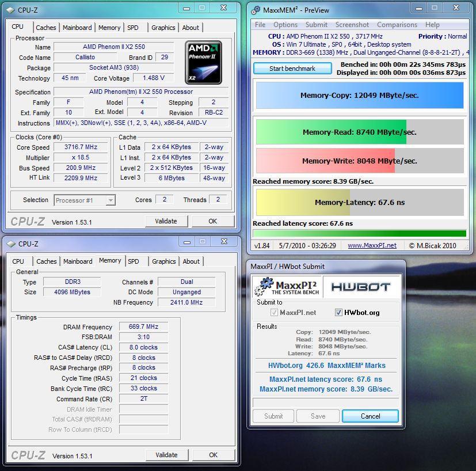The image size is (476, 471).
Task: Open the www.MaxxPI.net link
Action: click(372, 245)
